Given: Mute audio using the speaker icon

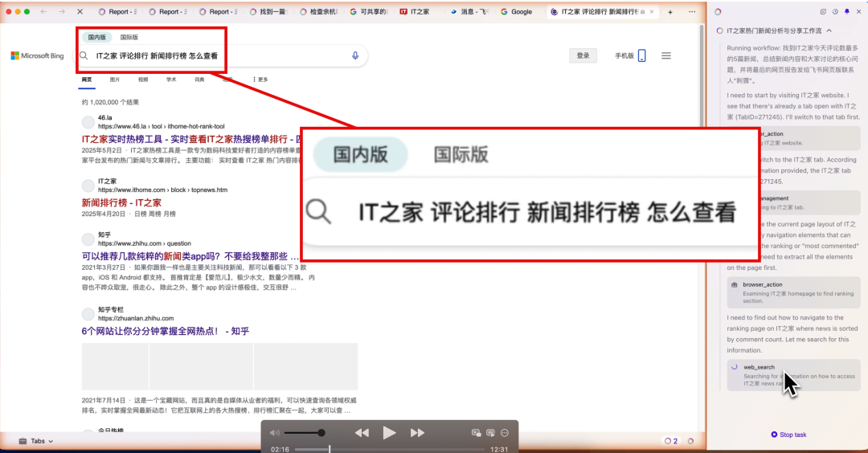Looking at the screenshot, I should point(275,433).
